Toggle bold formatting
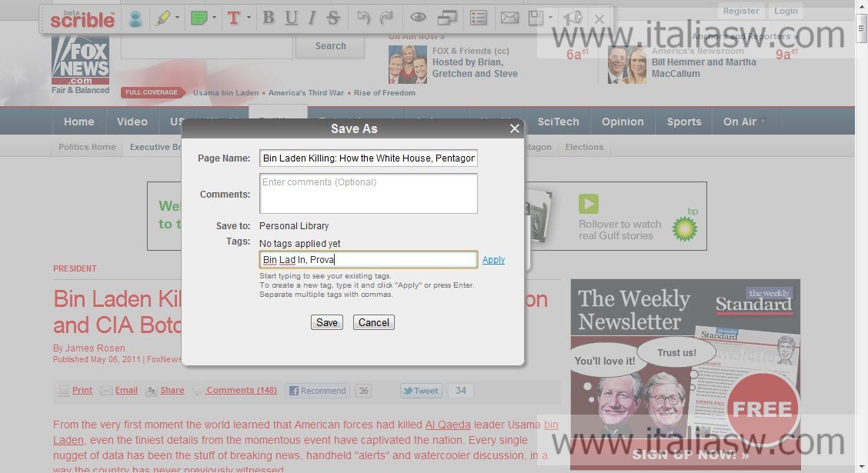Viewport: 868px width, 473px height. 269,18
